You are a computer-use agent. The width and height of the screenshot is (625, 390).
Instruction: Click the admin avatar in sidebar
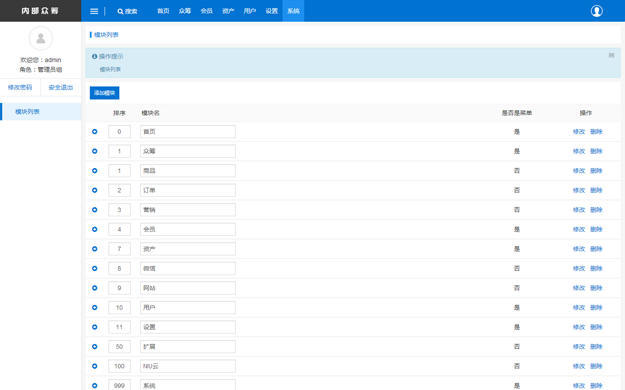(41, 38)
